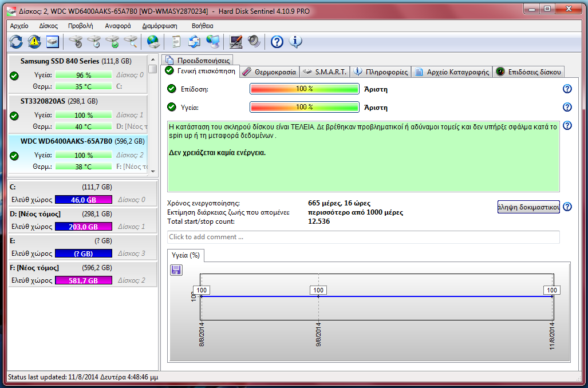Viewport: 588px width, 388px height.
Task: Switch to the Επιδόσεις δίσκου tab
Action: (529, 72)
